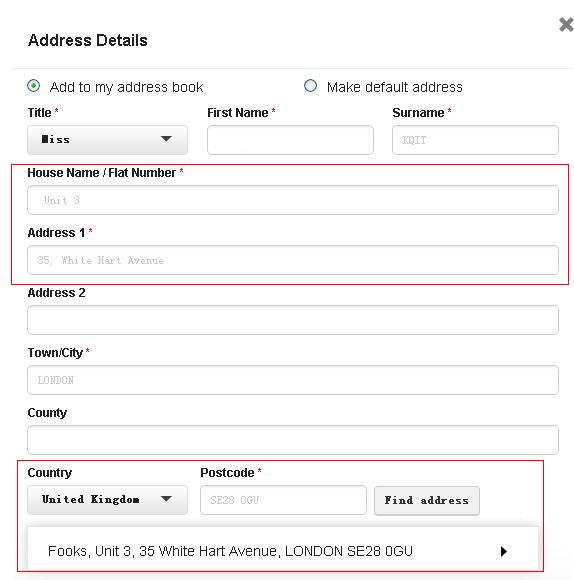Open the Title dropdown showing Miss
Screen dimensions: 574x580
coord(107,140)
